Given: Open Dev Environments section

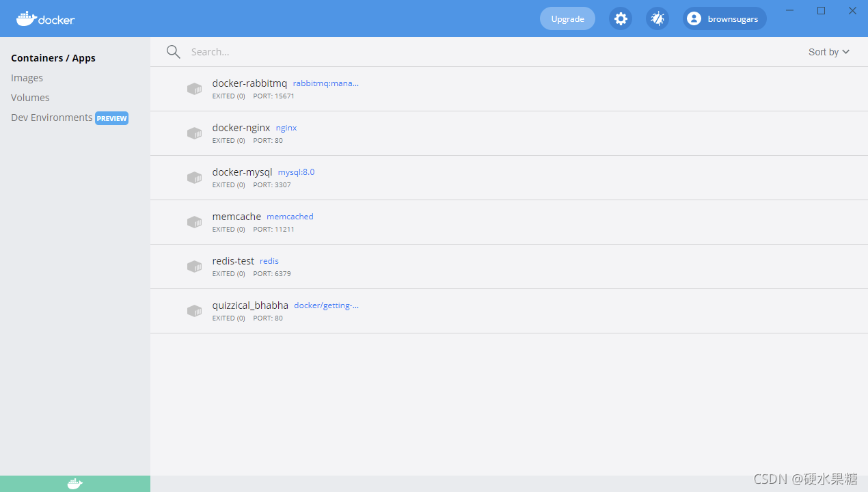Looking at the screenshot, I should [52, 118].
